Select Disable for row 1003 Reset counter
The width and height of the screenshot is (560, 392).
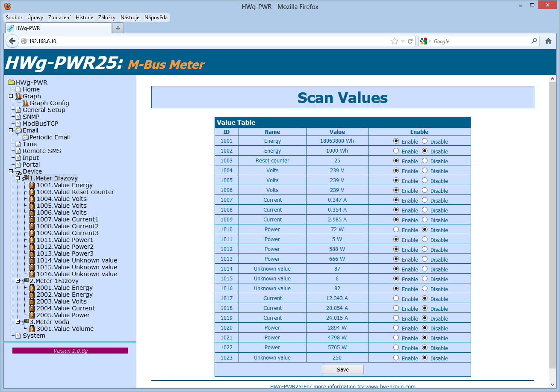(424, 160)
